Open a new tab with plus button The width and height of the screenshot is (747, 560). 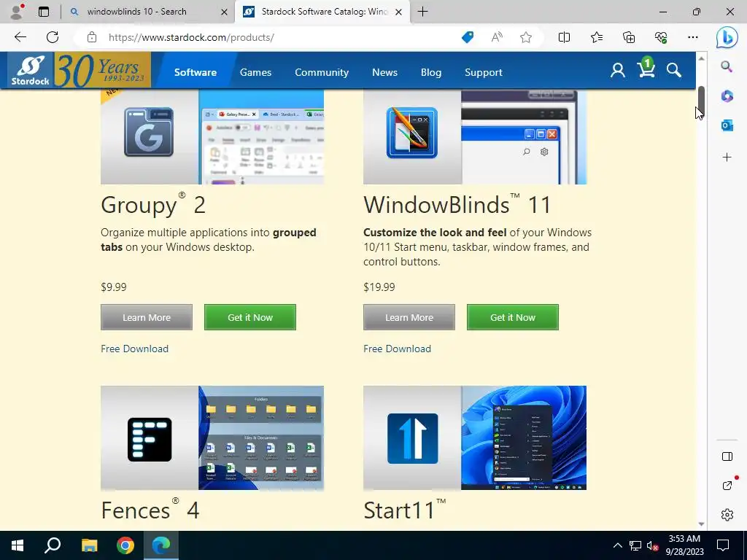422,12
